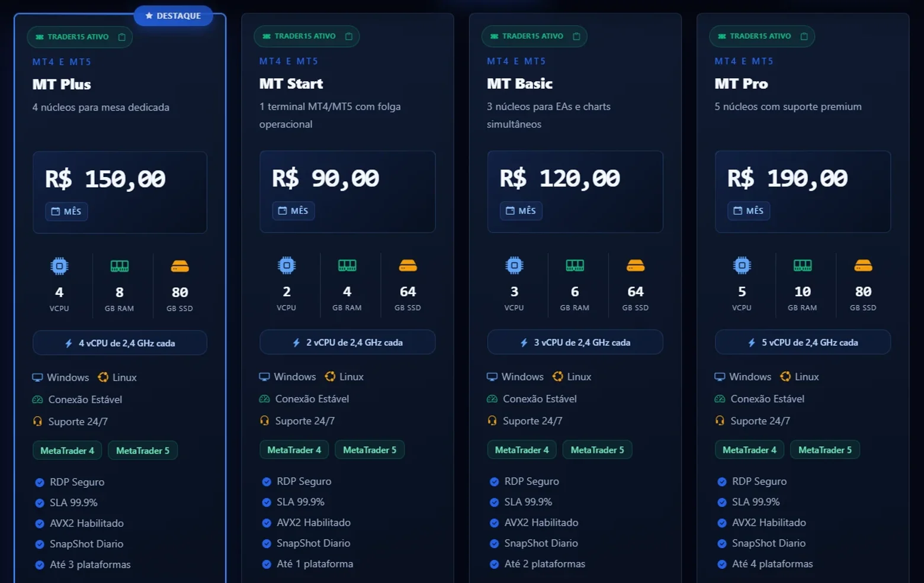Click the R$ 90,00 price
Screen dimensions: 924x583
326,179
